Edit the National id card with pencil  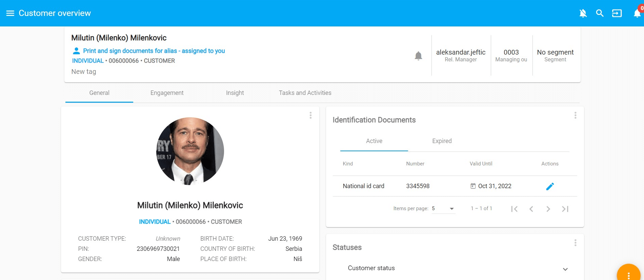(550, 186)
